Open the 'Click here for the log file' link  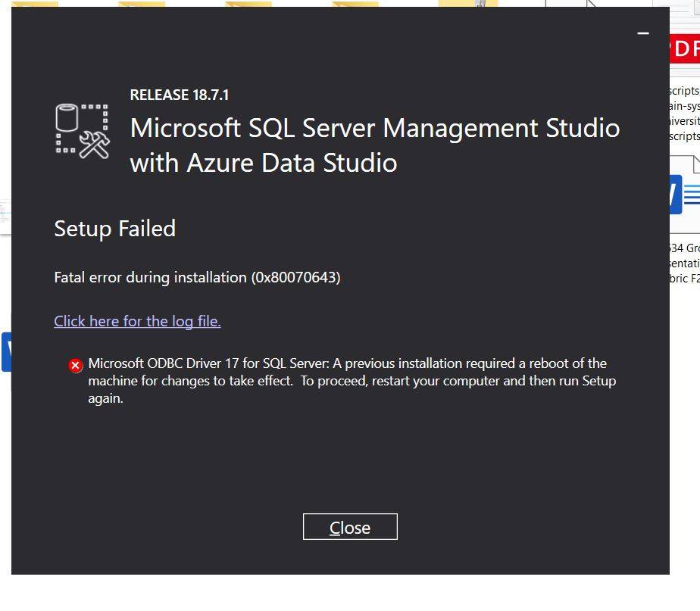(x=137, y=321)
